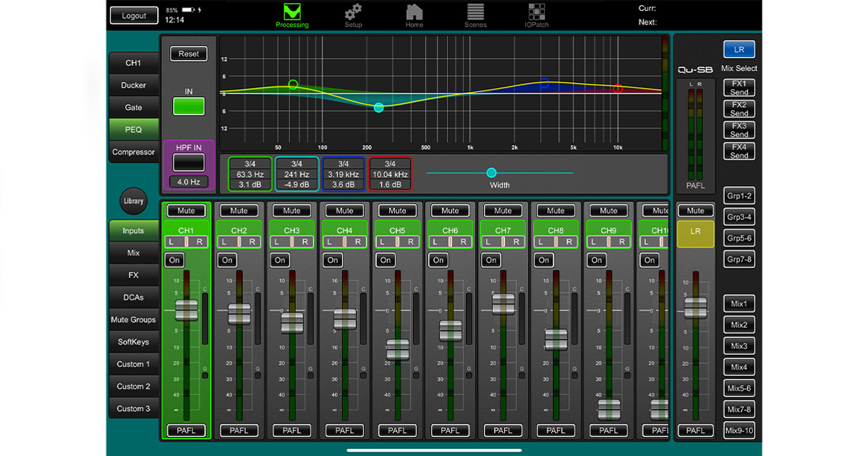Switch to the Gate tab
This screenshot has height=456, width=868.
[133, 108]
